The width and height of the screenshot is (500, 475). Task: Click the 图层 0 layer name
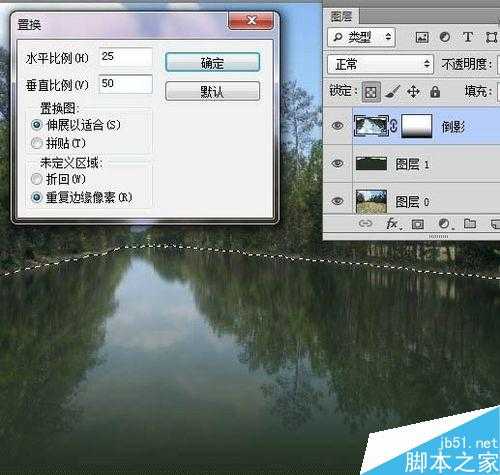click(412, 202)
